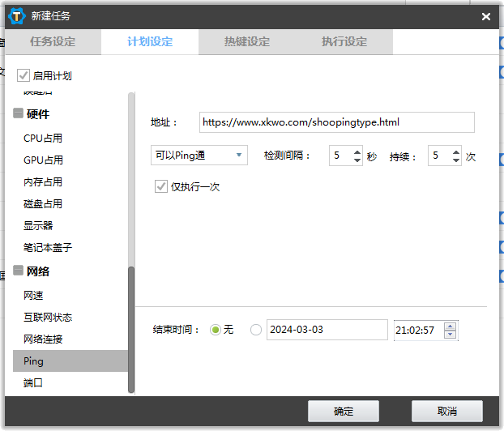This screenshot has height=431, width=504.
Task: Decrease 持续 count with down arrow
Action: click(456, 160)
